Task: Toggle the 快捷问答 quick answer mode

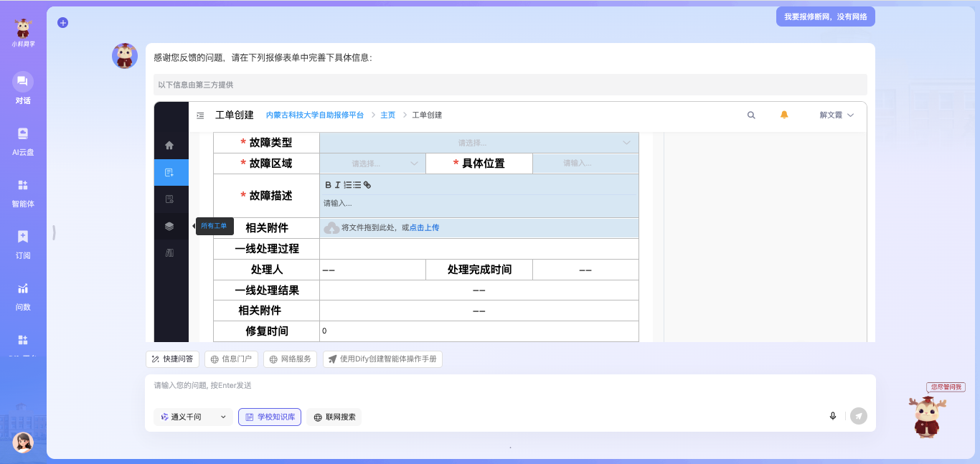Action: pyautogui.click(x=172, y=359)
